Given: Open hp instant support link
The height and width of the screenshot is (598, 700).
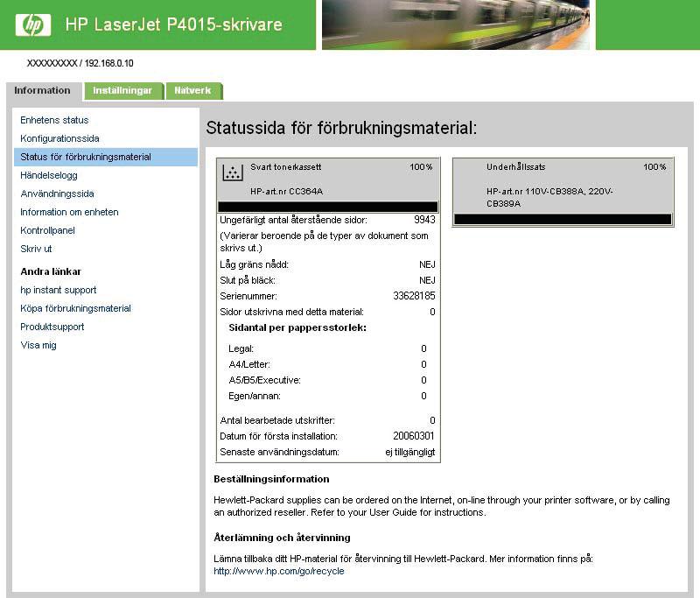Looking at the screenshot, I should point(58,290).
